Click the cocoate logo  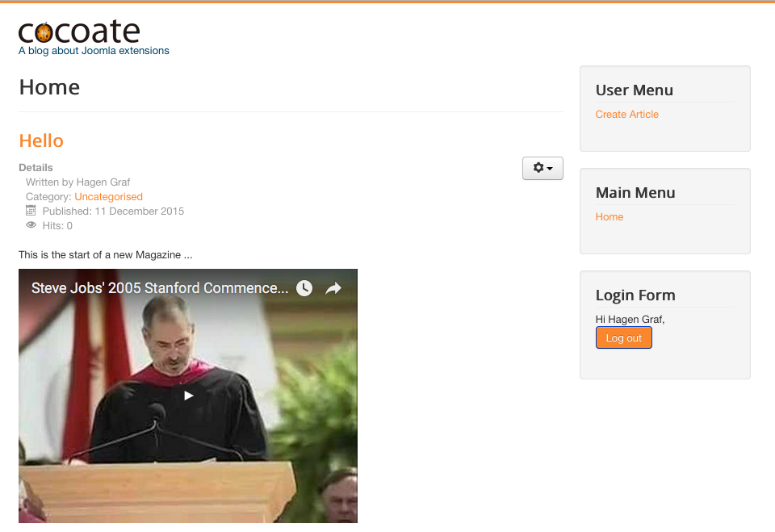(x=79, y=31)
